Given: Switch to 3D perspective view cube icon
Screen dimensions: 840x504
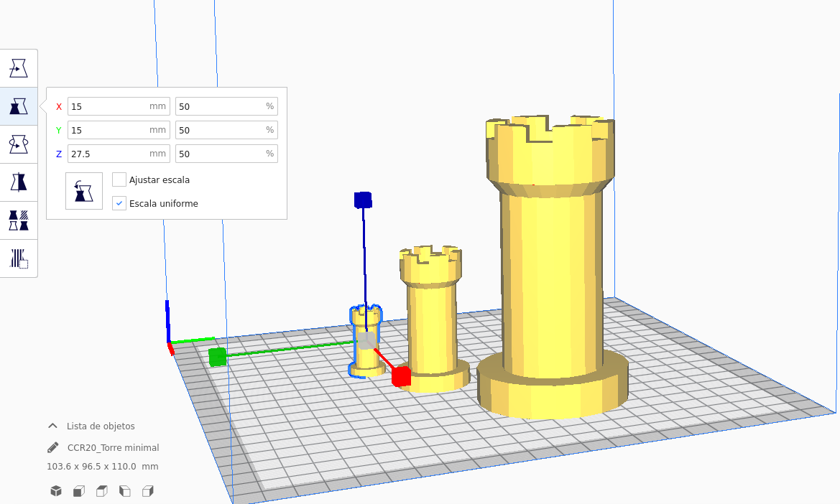Looking at the screenshot, I should [55, 491].
